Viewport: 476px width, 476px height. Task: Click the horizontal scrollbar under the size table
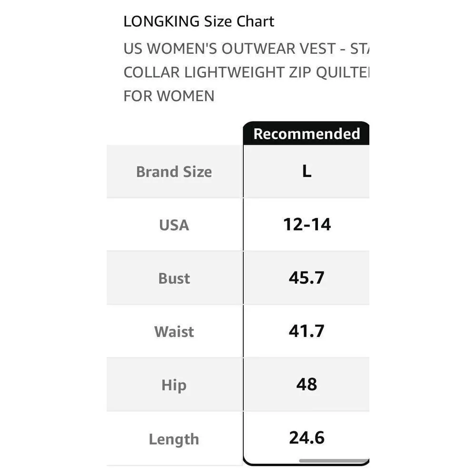(x=333, y=461)
